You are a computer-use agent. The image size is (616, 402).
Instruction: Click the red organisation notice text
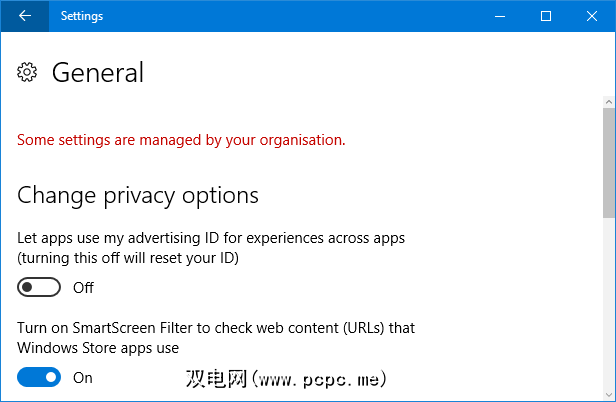(181, 140)
